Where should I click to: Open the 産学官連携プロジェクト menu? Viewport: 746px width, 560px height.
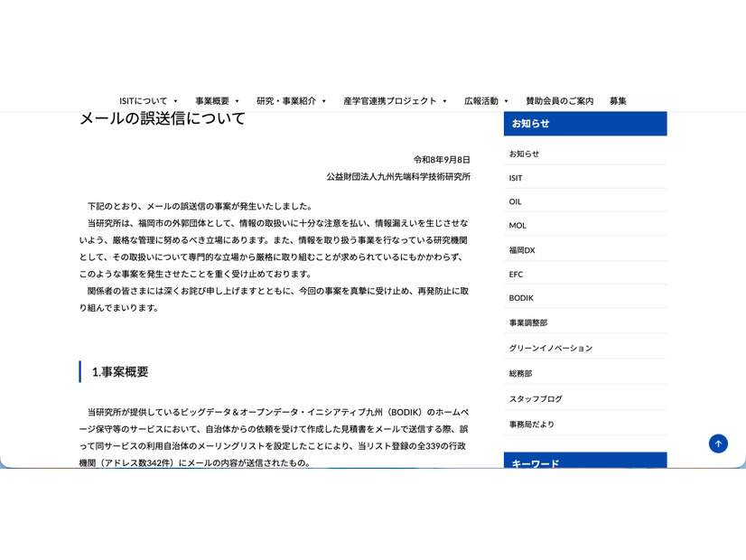tap(389, 101)
